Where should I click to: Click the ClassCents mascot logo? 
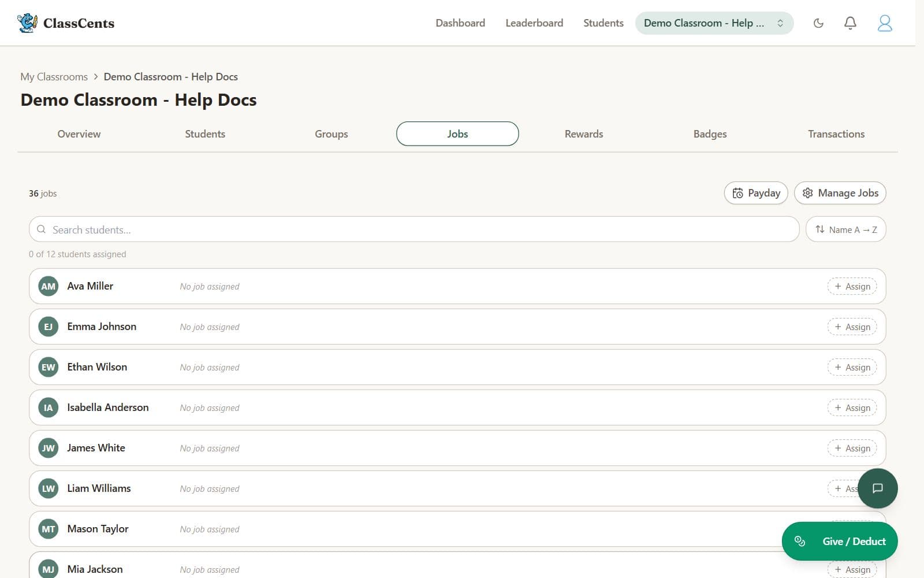click(27, 23)
